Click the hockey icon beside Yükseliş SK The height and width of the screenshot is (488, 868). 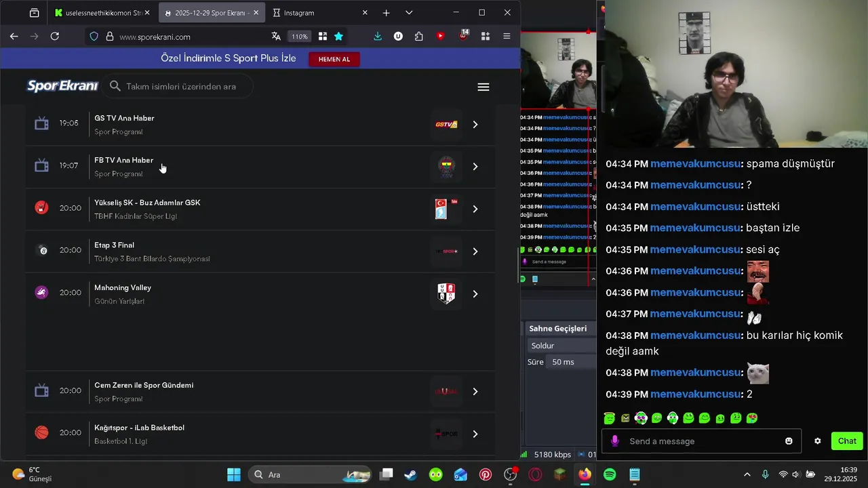click(41, 207)
